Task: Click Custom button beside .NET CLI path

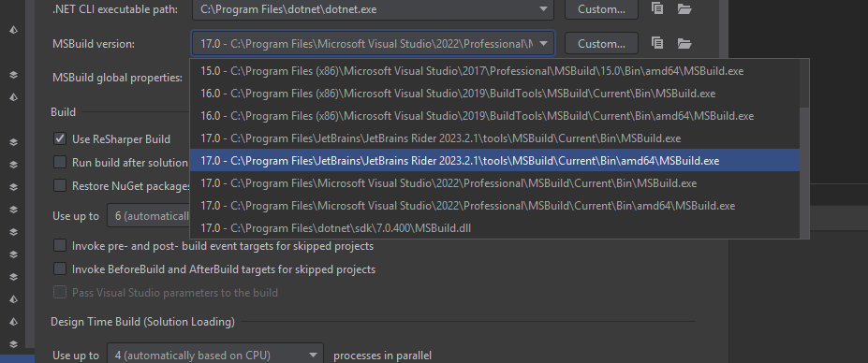Action: [601, 8]
